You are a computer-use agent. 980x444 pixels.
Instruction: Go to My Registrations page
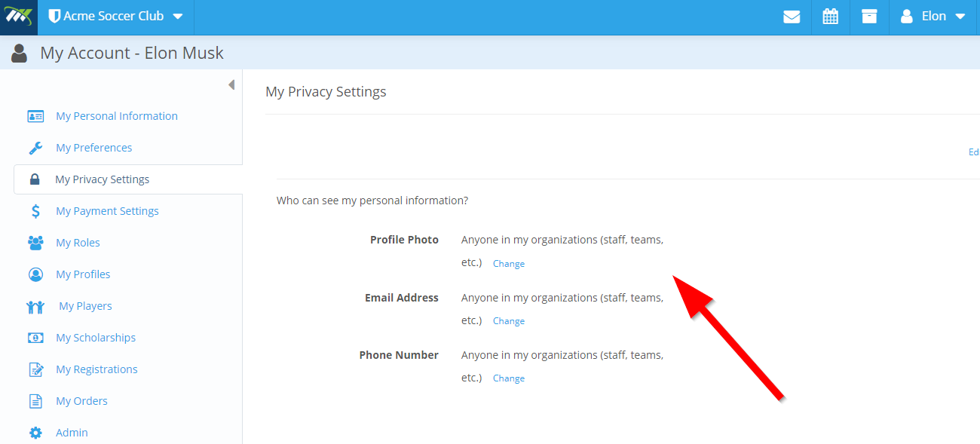pos(96,369)
